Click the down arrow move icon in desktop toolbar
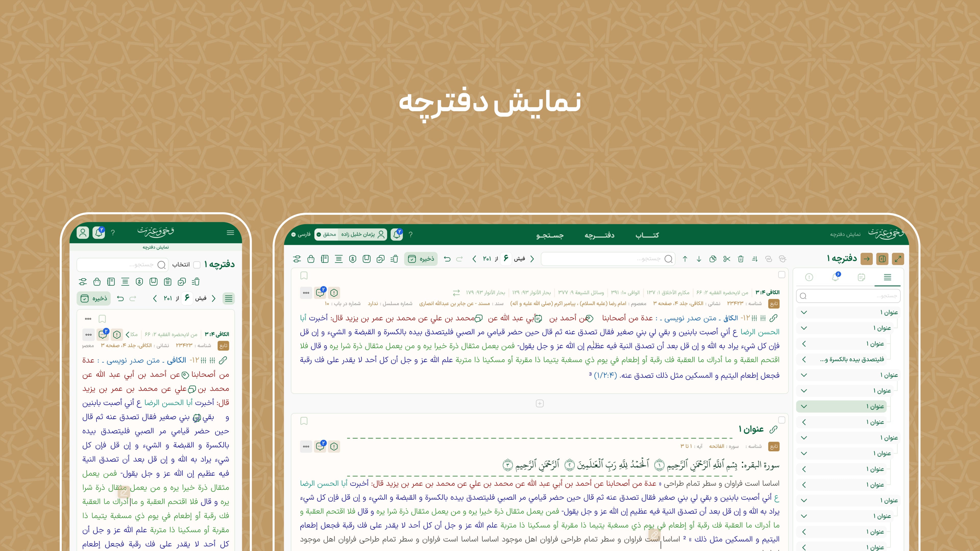This screenshot has width=980, height=551. [699, 259]
